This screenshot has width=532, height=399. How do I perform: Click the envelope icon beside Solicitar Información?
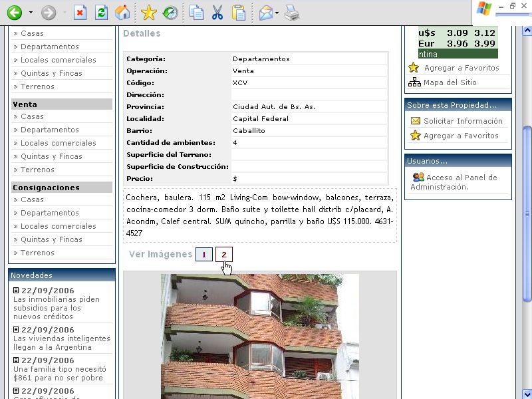click(415, 121)
